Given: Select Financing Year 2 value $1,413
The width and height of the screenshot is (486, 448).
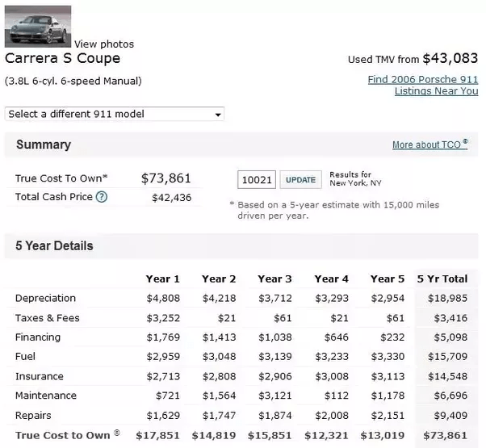Looking at the screenshot, I should pos(220,337).
